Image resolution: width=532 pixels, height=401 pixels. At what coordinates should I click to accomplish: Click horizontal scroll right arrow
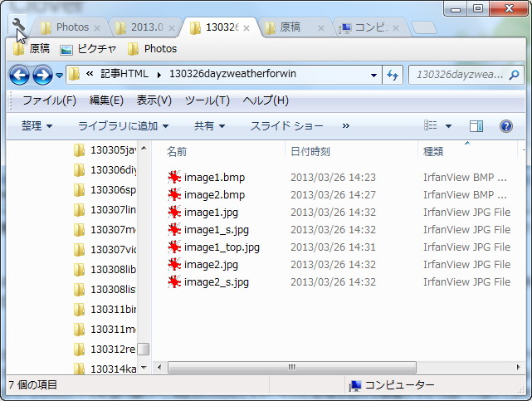click(x=518, y=367)
